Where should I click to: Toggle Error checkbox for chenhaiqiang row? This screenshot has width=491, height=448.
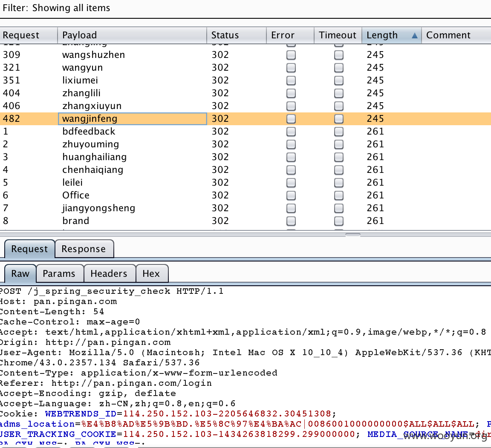291,170
